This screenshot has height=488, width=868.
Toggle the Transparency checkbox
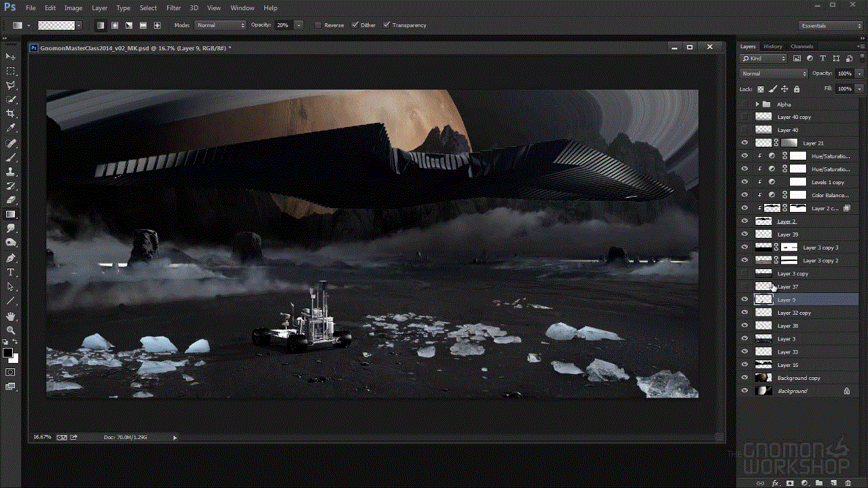coord(386,25)
